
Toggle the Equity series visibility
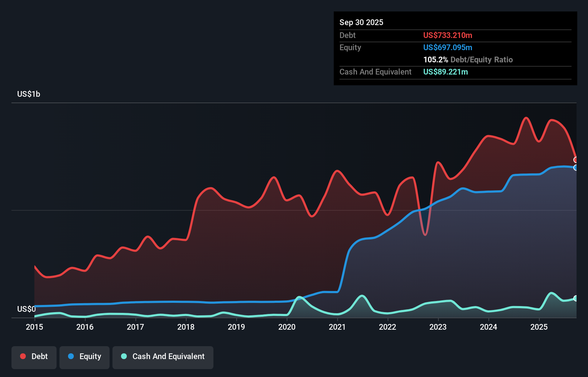(x=84, y=356)
